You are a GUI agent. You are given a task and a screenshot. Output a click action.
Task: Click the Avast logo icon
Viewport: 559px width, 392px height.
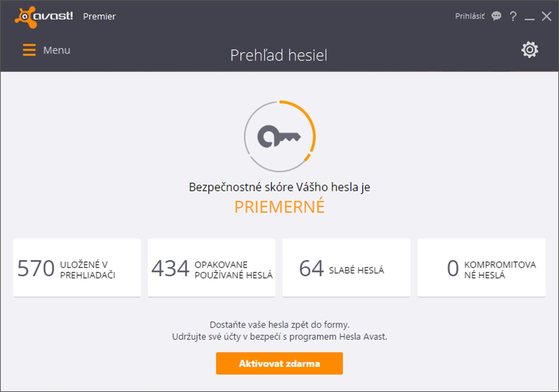(25, 17)
